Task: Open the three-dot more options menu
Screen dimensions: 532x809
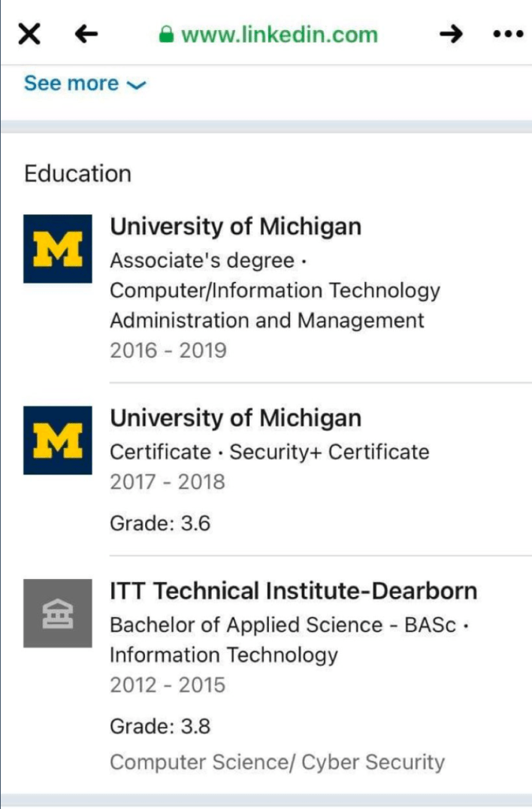Action: (x=508, y=34)
